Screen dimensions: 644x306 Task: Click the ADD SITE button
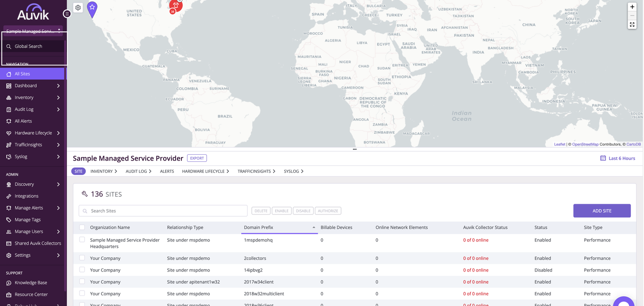point(602,211)
